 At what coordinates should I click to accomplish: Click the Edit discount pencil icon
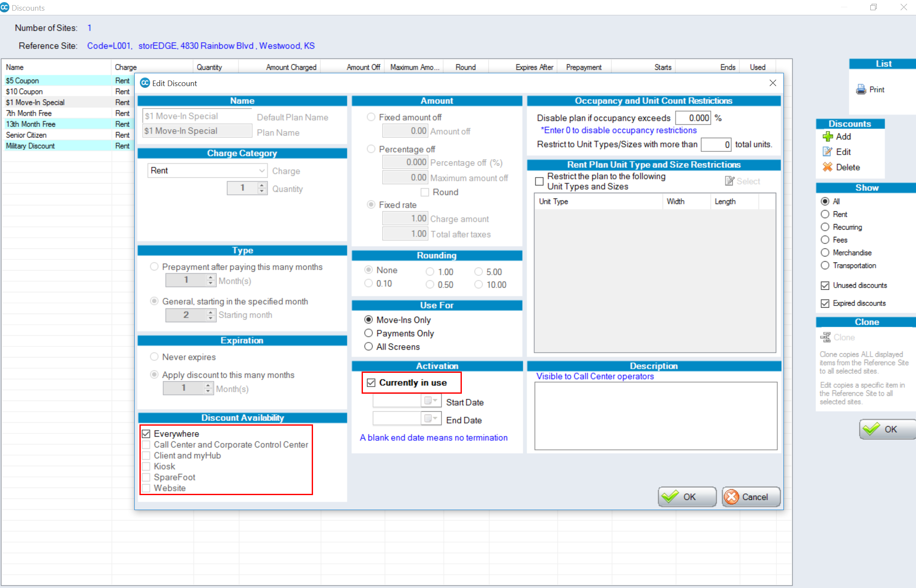pyautogui.click(x=827, y=152)
